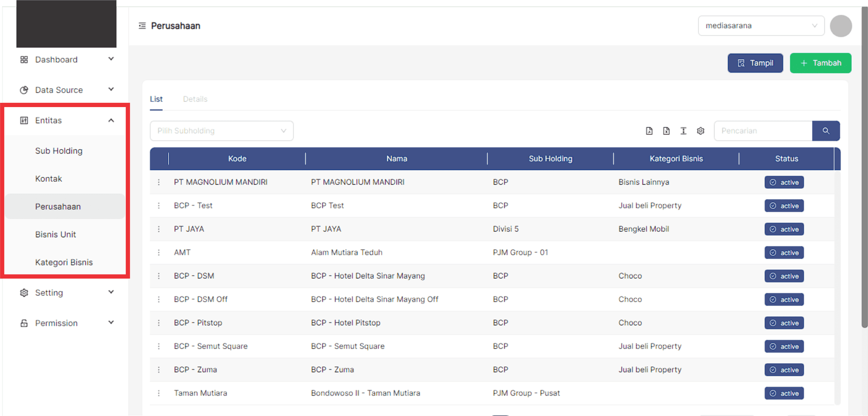Open Kategori Bisnis in the sidebar
Screen dimensions: 868x416
(x=64, y=262)
